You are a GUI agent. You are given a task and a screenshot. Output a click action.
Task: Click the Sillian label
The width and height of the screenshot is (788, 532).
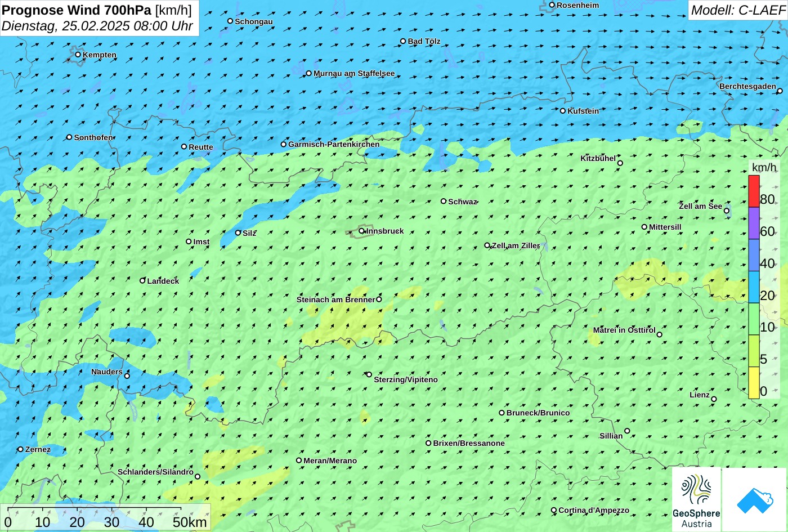click(x=611, y=436)
